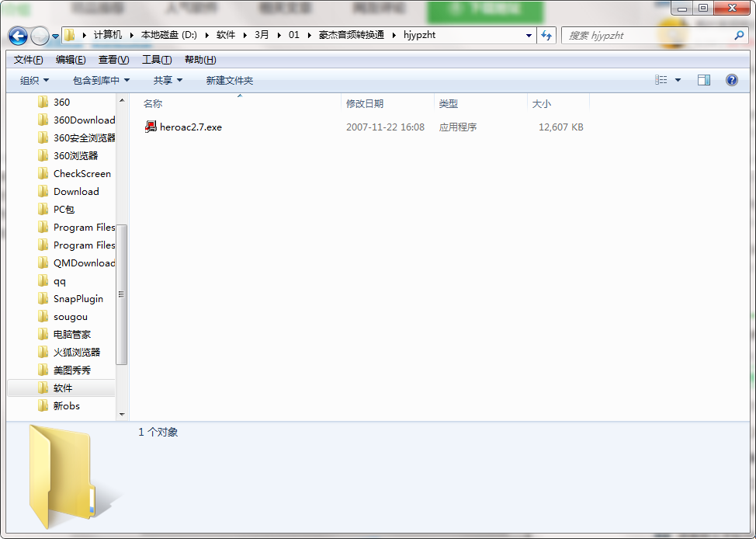Click the Forward navigation arrow button
The image size is (756, 539).
coord(40,36)
